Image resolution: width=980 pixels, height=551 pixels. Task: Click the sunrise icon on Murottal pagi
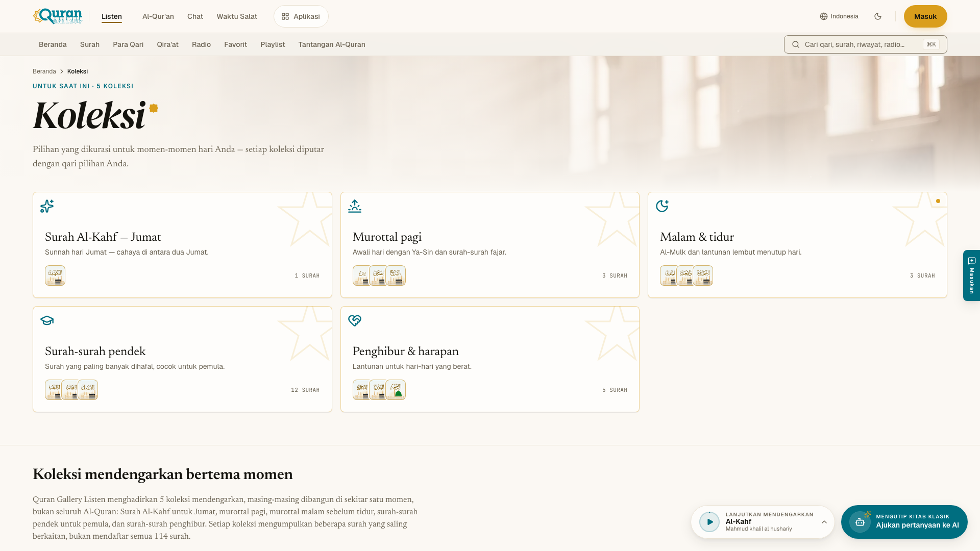pyautogui.click(x=355, y=206)
